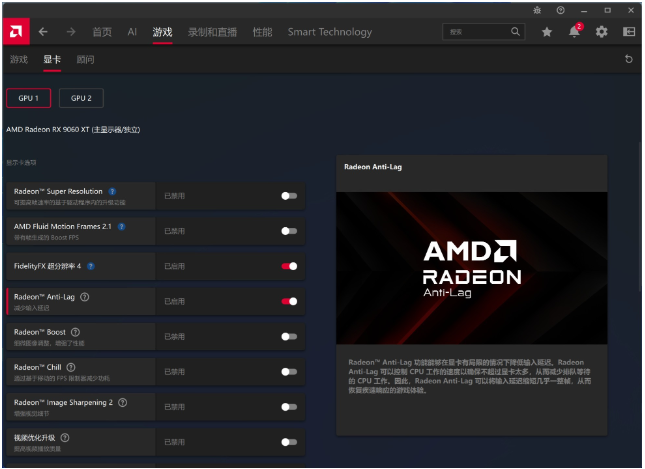
Task: Click help icon beside AMD Fluid Motion Frames 2.1
Action: coord(121,226)
